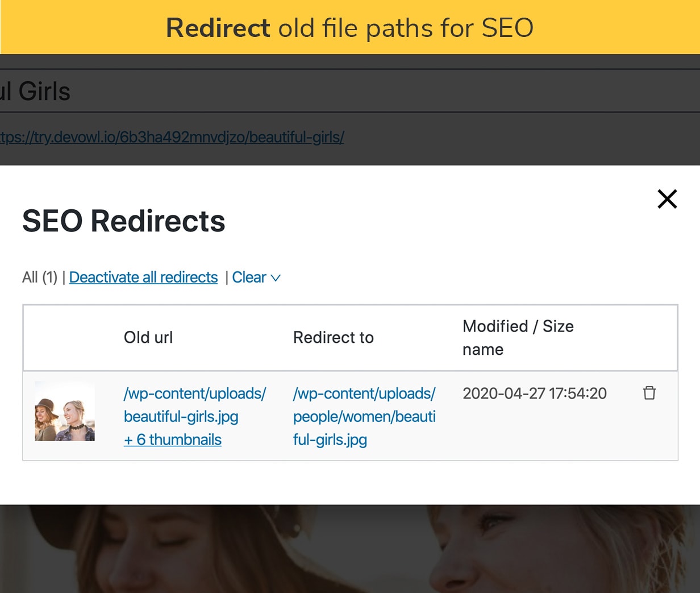Open the try.devowl.io beautiful-girls permalink
Screen dimensions: 700x593
pyautogui.click(x=172, y=137)
